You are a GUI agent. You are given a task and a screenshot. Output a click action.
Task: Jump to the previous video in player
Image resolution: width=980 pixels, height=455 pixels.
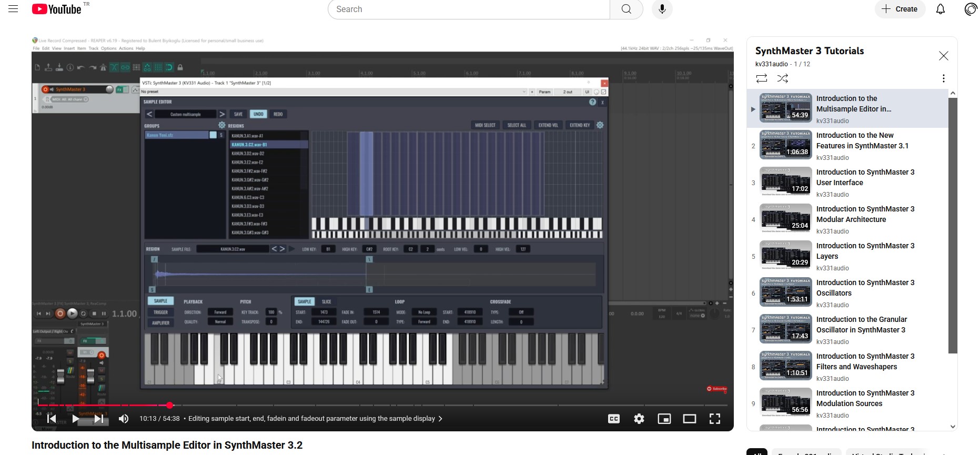point(52,419)
